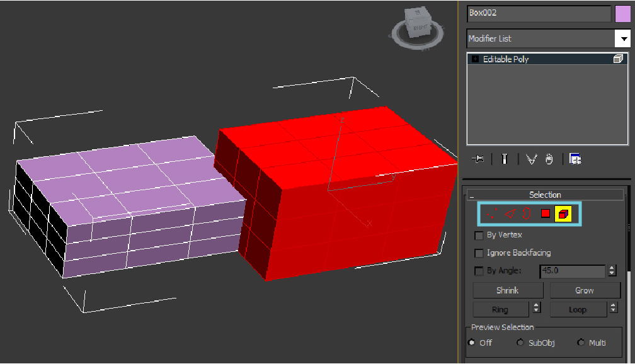635x364 pixels.
Task: Select the Border sub-object mode icon
Action: point(527,213)
